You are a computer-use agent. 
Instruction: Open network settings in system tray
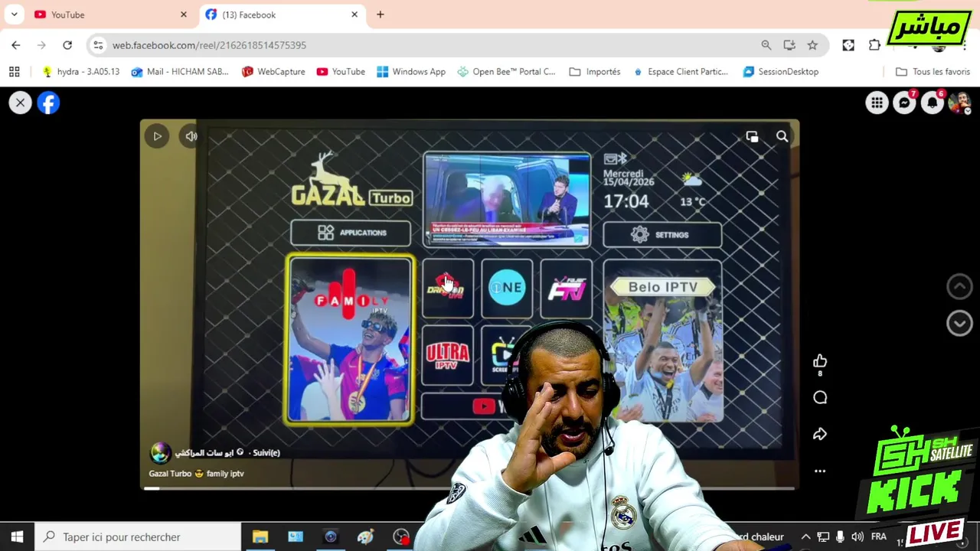(x=823, y=537)
